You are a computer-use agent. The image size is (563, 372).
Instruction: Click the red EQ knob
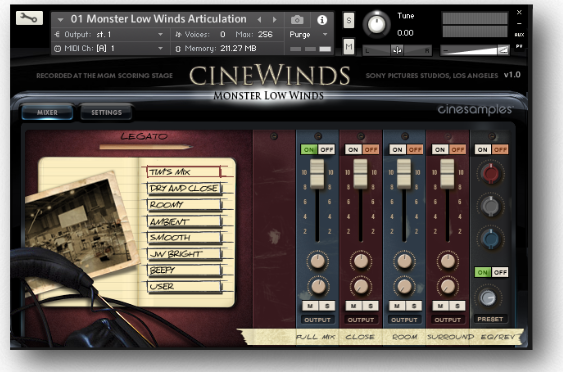491,173
